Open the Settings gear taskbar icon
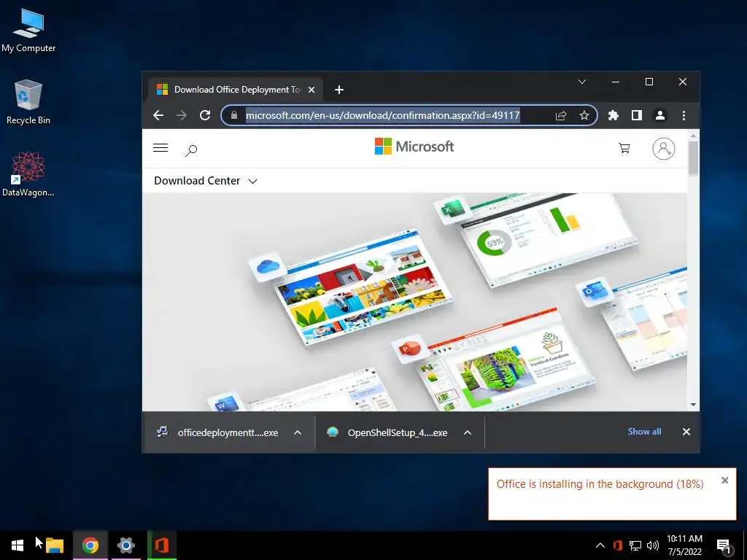 pyautogui.click(x=125, y=545)
